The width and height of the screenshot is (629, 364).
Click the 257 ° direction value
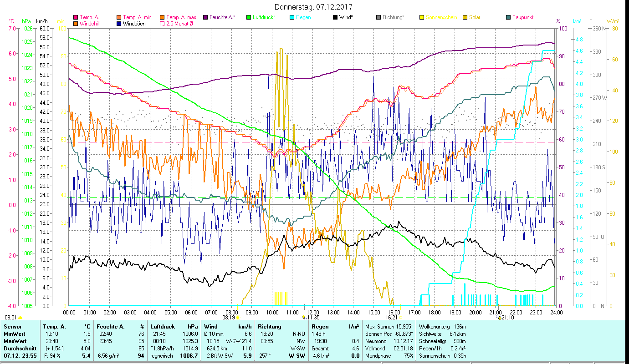pos(266,356)
